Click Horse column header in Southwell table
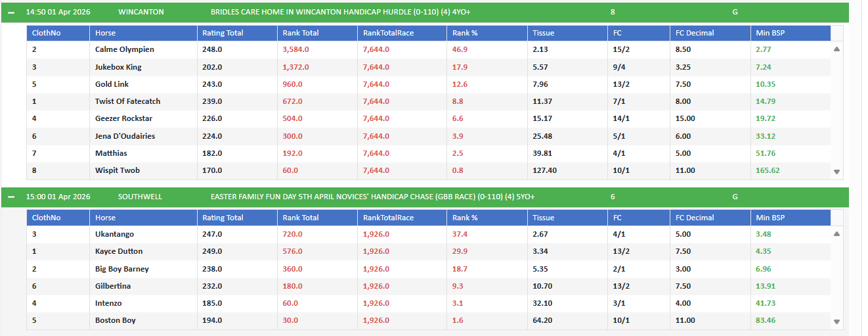The image size is (868, 336). point(105,218)
